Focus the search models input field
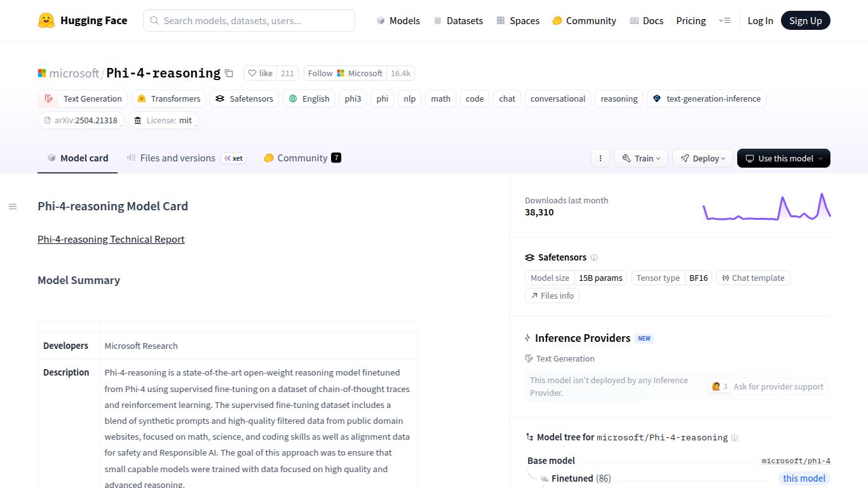Viewport: 868px width, 488px height. [249, 20]
